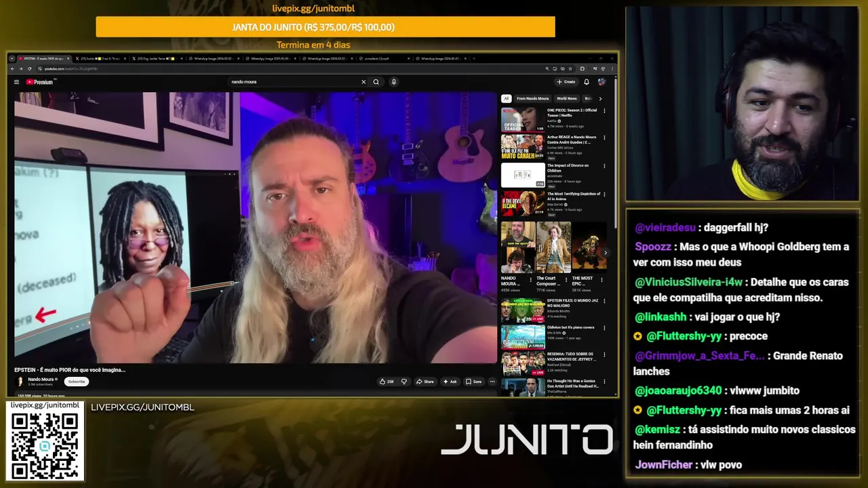
Task: Subscribe to the Nando Moura channel
Action: [77, 382]
